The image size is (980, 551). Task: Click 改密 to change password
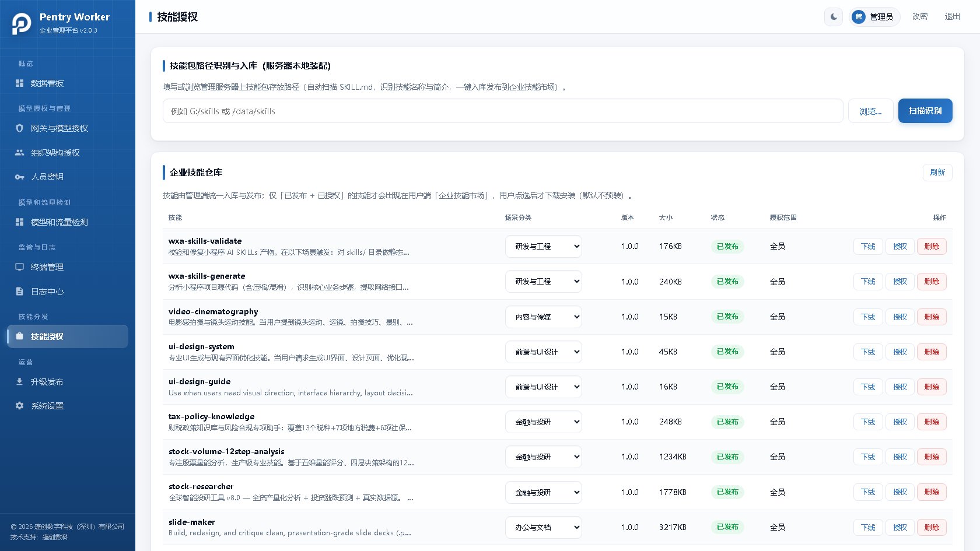[x=920, y=17]
